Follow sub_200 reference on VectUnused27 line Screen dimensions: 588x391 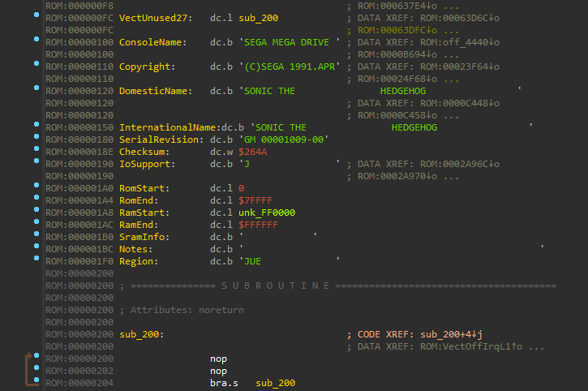coord(259,18)
